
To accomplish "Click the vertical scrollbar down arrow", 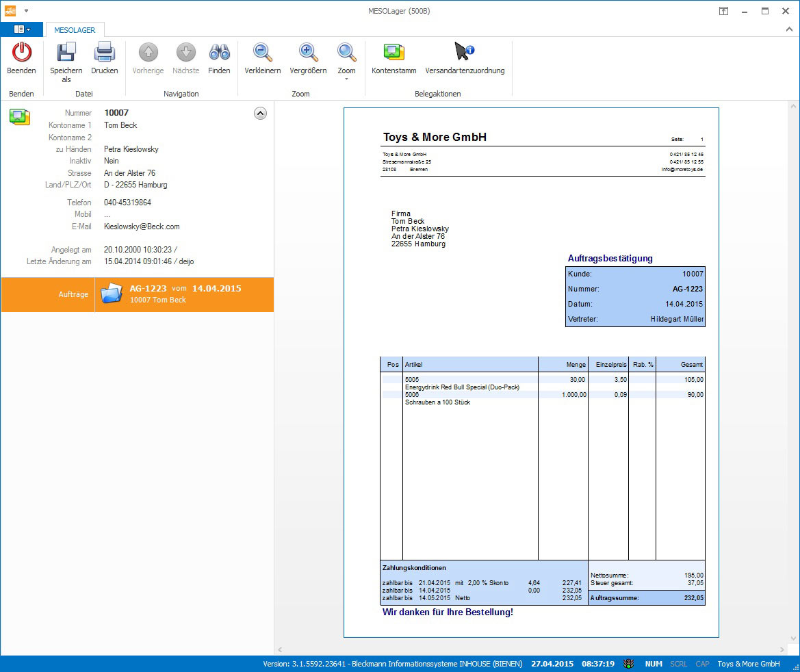I will [x=793, y=638].
